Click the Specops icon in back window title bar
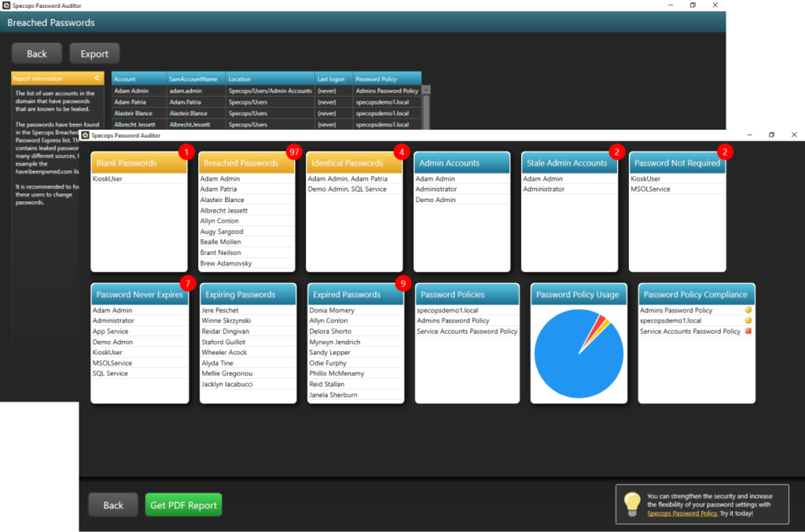This screenshot has width=805, height=532. click(6, 6)
